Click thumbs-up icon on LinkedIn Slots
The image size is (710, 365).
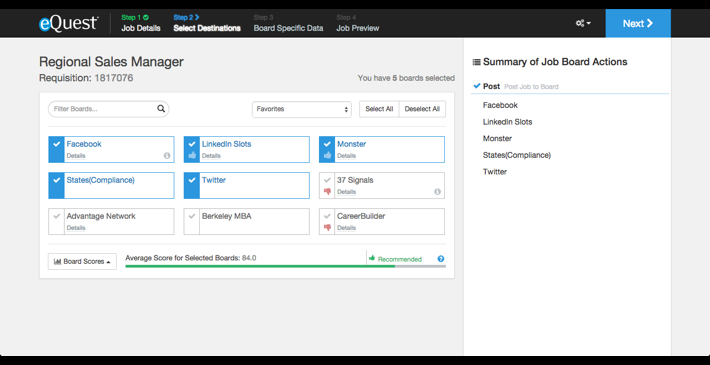click(x=192, y=155)
